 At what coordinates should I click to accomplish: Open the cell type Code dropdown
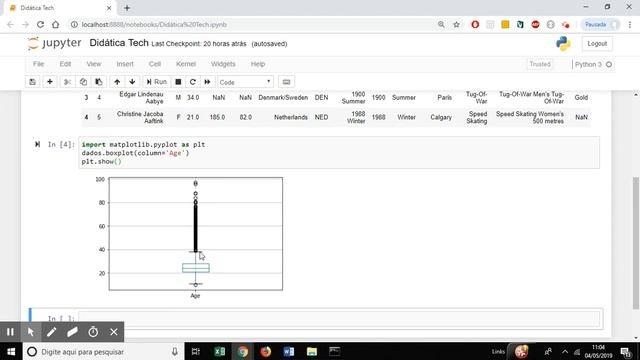[245, 82]
